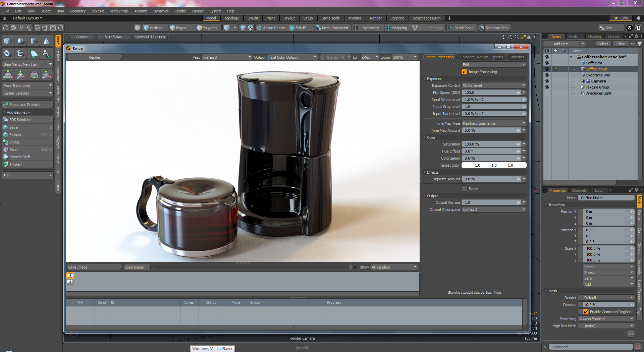Click the Load Image button
The width and height of the screenshot is (644, 352).
[137, 267]
